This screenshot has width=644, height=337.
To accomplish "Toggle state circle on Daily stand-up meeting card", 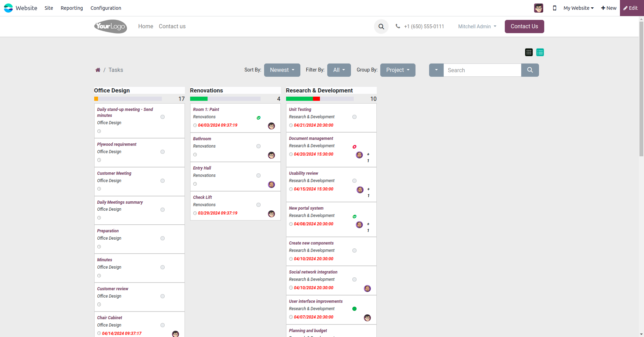I will coord(163,117).
